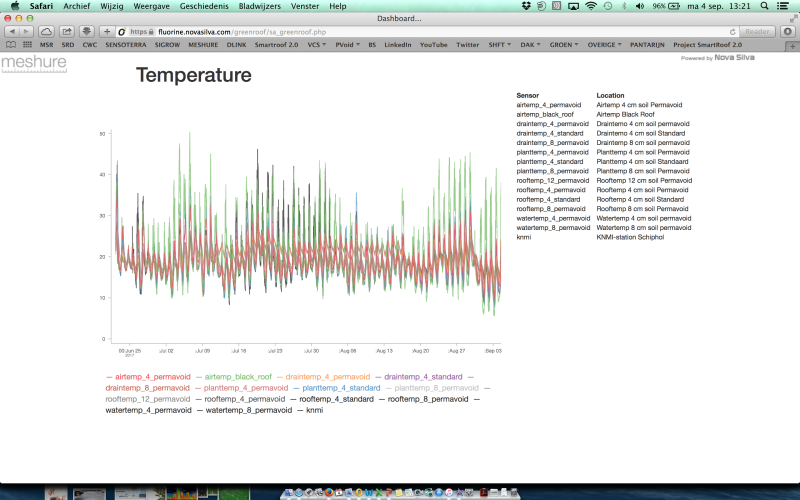Open Time Machine menu bar icon

click(608, 6)
